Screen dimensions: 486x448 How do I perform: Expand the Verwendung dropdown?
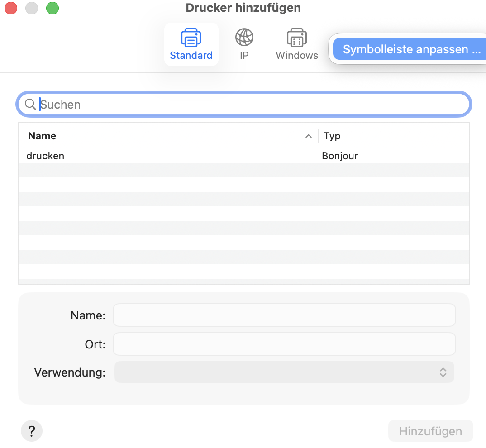[x=284, y=372]
